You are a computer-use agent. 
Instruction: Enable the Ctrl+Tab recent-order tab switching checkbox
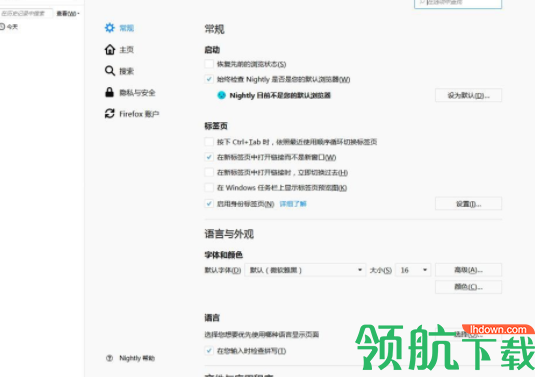[209, 142]
